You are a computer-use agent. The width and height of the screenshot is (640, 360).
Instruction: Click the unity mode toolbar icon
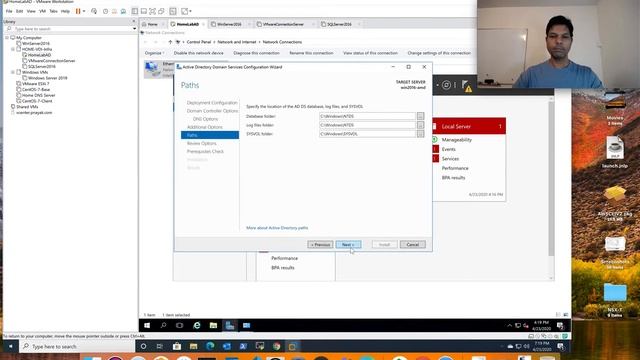[161, 11]
